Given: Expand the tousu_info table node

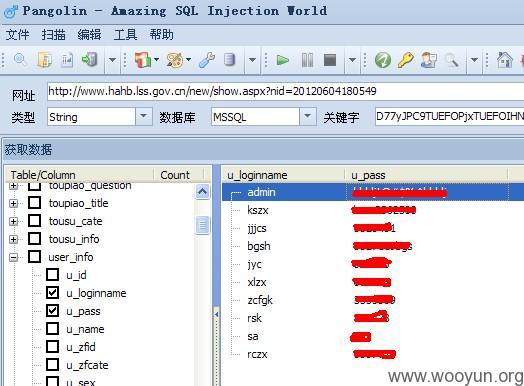Looking at the screenshot, I should [x=13, y=239].
